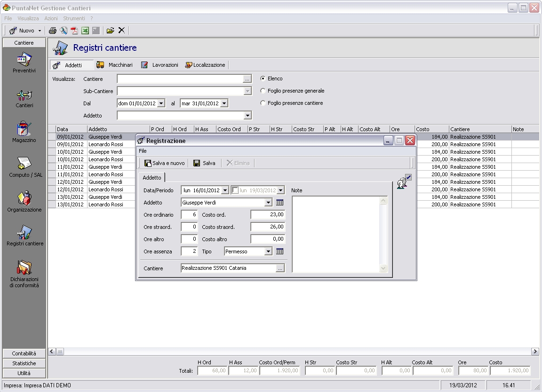Open the Strumenti menu
This screenshot has width=542, height=392.
[x=74, y=18]
